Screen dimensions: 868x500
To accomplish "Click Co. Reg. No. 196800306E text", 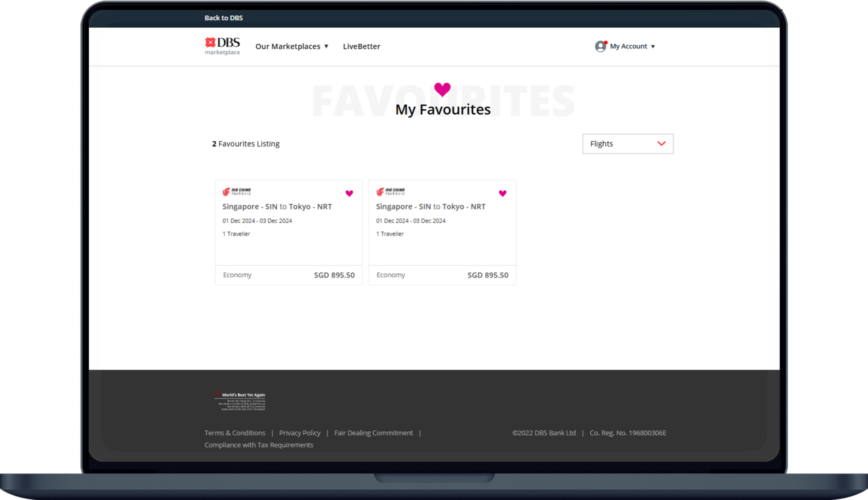I will coord(628,433).
